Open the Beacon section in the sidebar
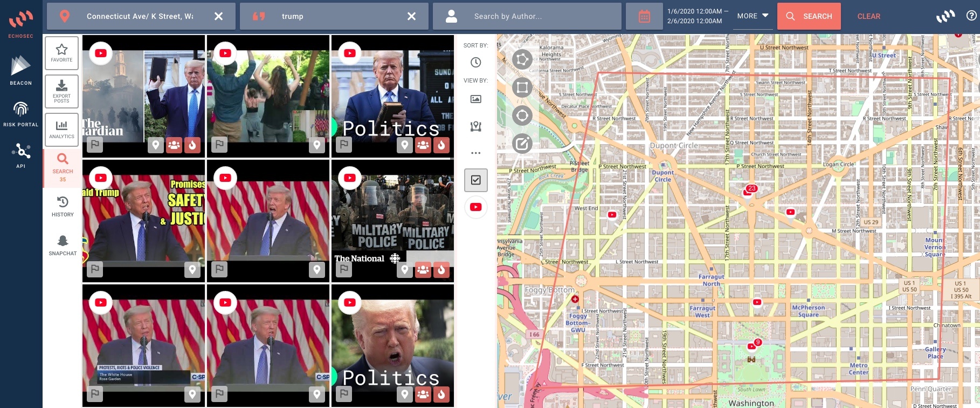Image resolution: width=980 pixels, height=408 pixels. [20, 70]
